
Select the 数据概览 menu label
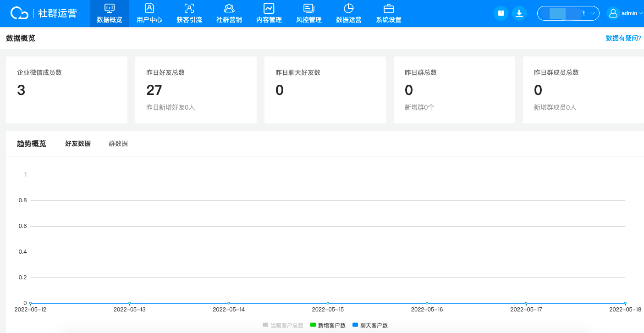pos(110,20)
